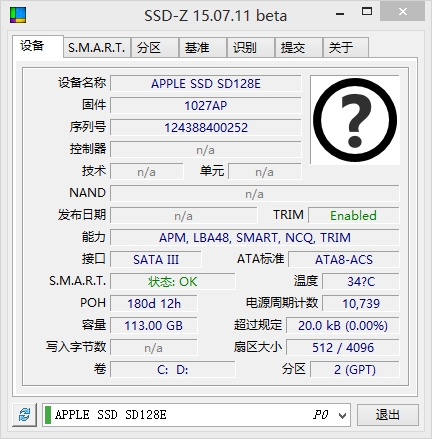This screenshot has height=439, width=432.
Task: Click the 控制器 n/a field
Action: tap(206, 149)
